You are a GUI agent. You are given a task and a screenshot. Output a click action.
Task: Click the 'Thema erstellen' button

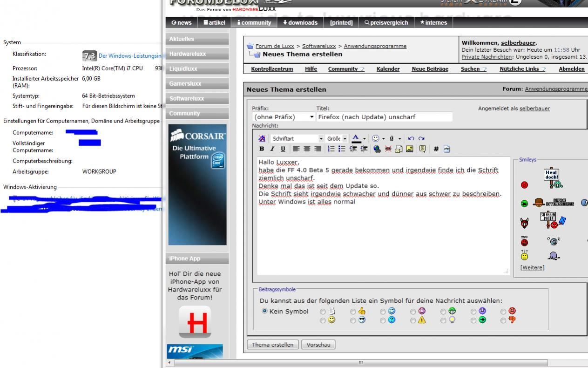click(273, 345)
